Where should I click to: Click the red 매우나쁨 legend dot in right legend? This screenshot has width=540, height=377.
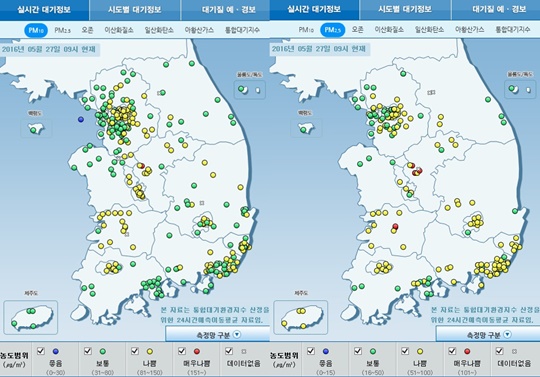tap(467, 352)
